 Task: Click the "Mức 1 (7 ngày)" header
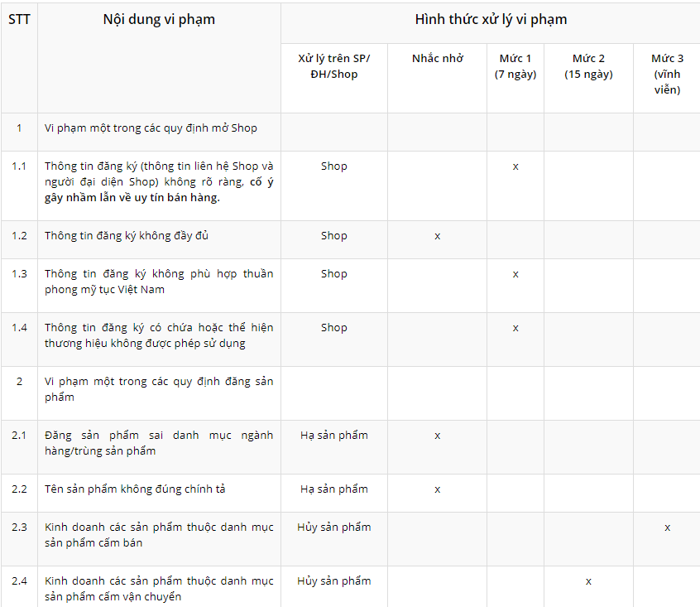tap(515, 66)
